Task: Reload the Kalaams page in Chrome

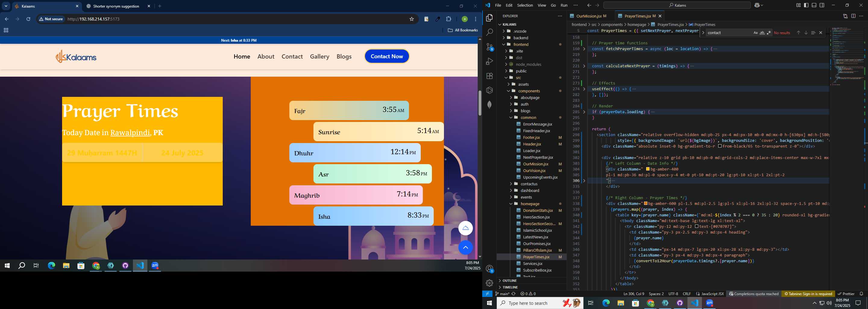Action: coord(28,19)
